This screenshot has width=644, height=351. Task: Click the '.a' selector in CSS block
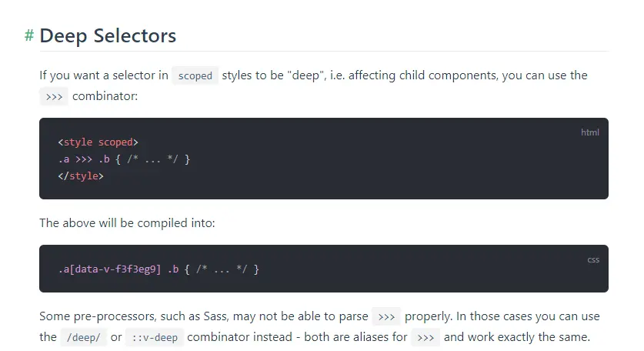pyautogui.click(x=65, y=269)
